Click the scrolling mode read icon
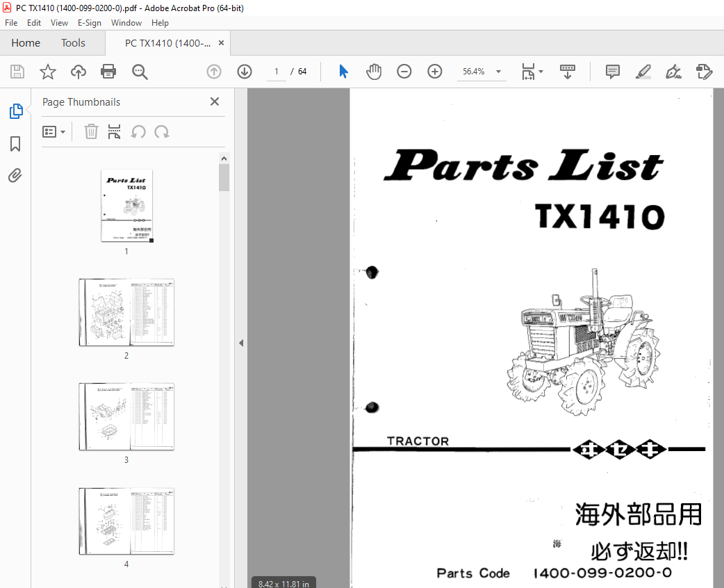Image resolution: width=724 pixels, height=588 pixels. 568,72
